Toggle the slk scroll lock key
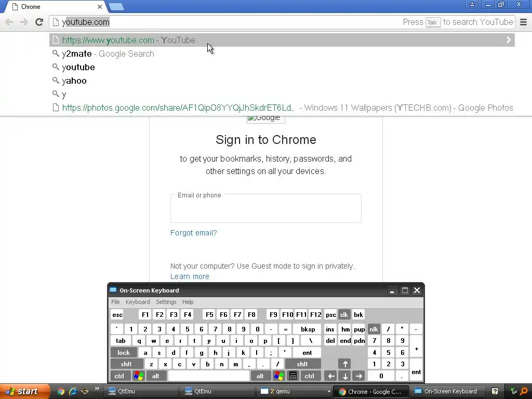 [x=344, y=315]
